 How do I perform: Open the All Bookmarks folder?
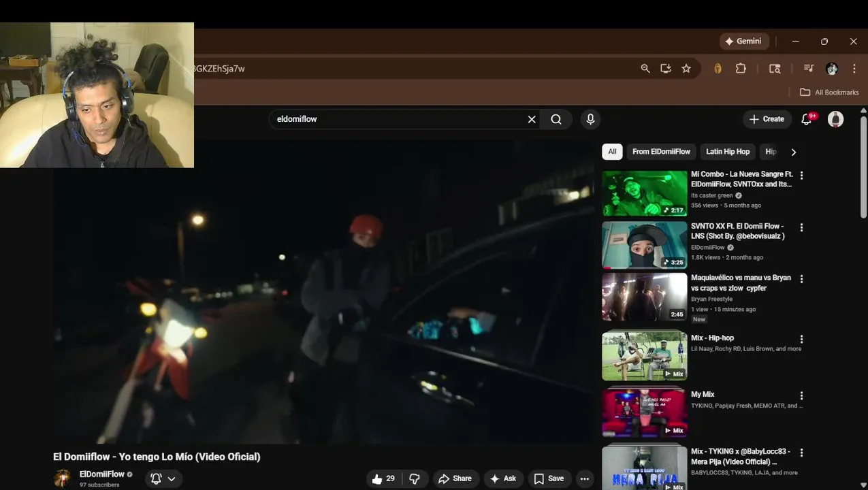pos(829,93)
